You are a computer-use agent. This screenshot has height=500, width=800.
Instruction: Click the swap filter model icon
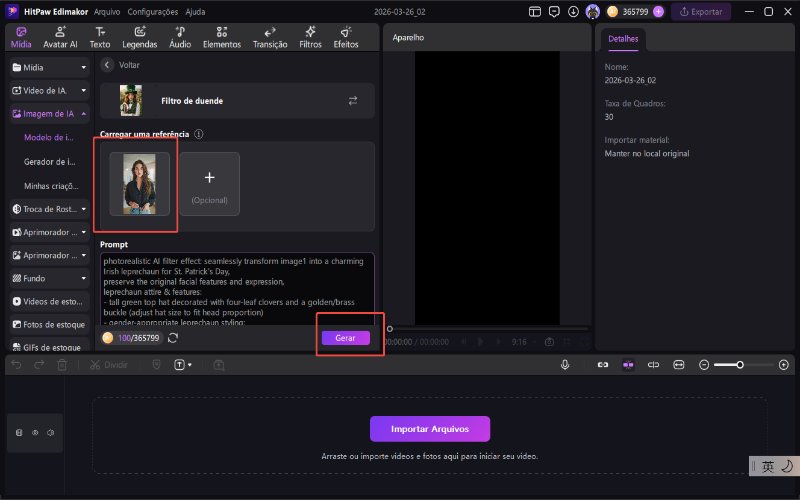tap(352, 101)
